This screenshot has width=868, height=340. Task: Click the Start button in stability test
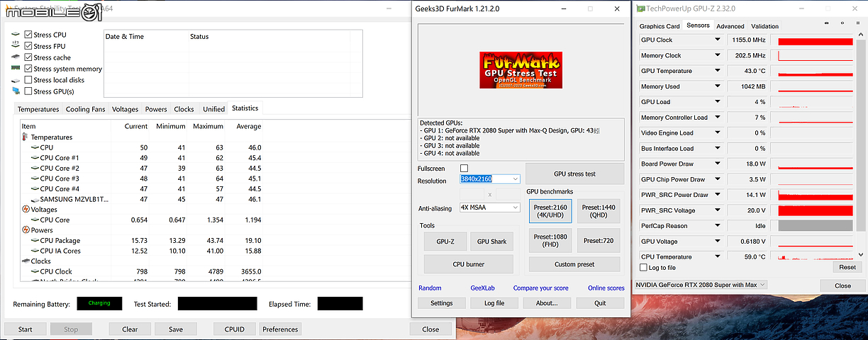coord(26,329)
